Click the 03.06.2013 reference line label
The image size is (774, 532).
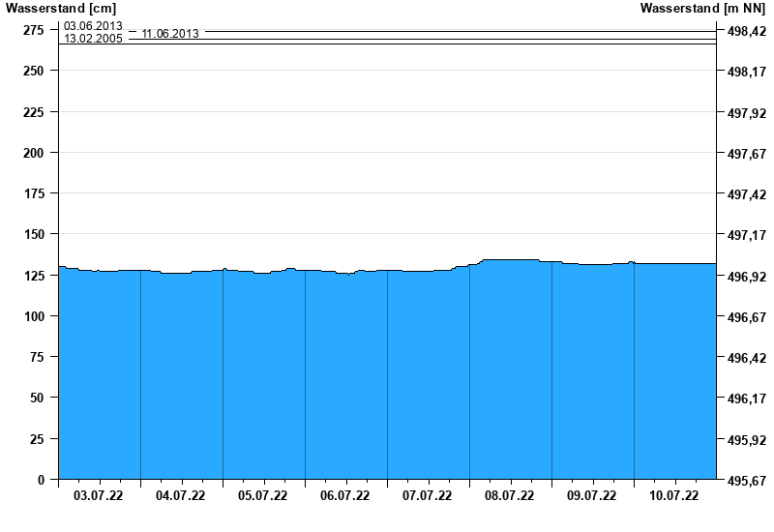click(93, 26)
